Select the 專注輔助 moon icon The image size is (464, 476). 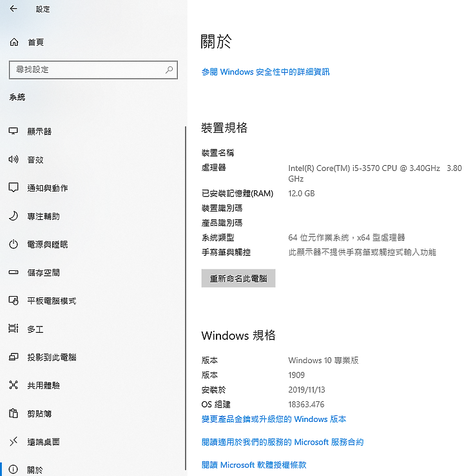pyautogui.click(x=14, y=216)
